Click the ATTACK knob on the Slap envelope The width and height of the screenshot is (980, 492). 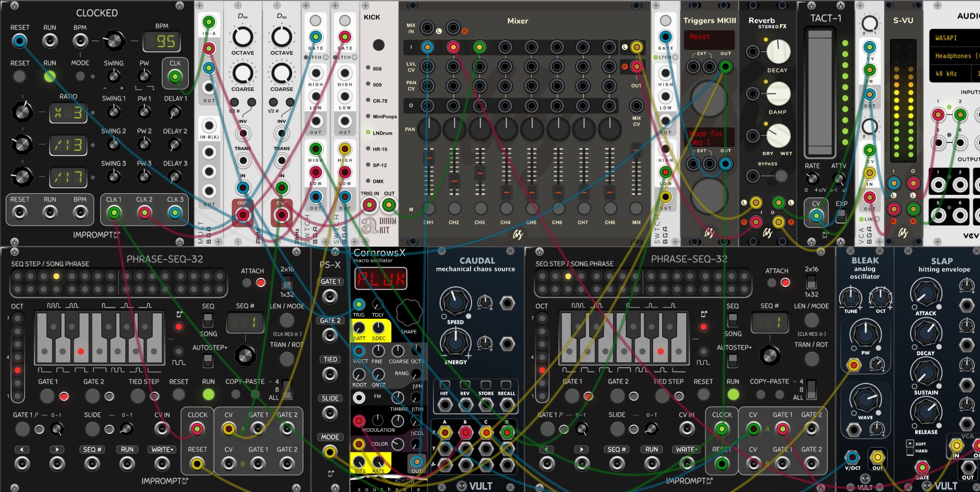point(926,293)
